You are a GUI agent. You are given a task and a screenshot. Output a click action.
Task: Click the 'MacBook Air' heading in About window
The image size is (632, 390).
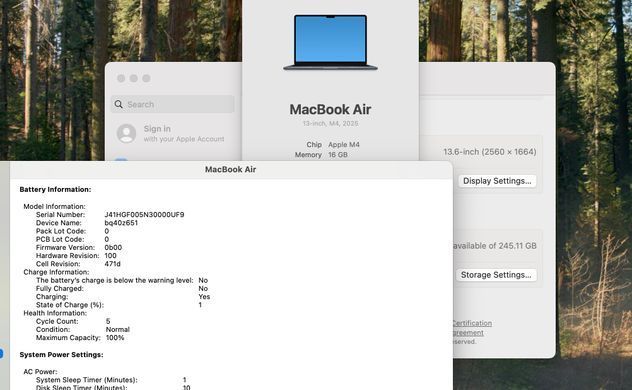(x=331, y=109)
